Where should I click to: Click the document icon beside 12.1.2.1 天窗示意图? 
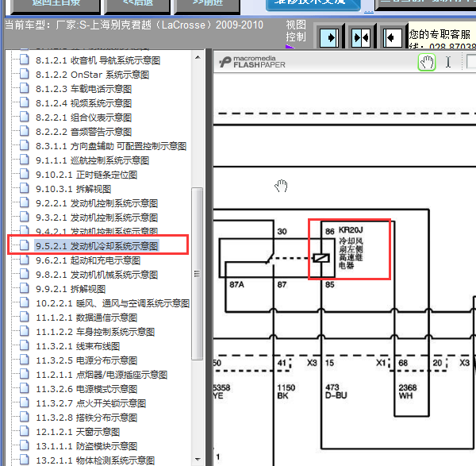tap(25, 431)
